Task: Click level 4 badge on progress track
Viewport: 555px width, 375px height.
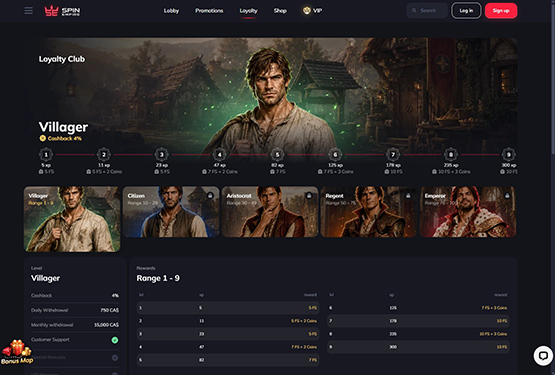Action: pos(219,154)
